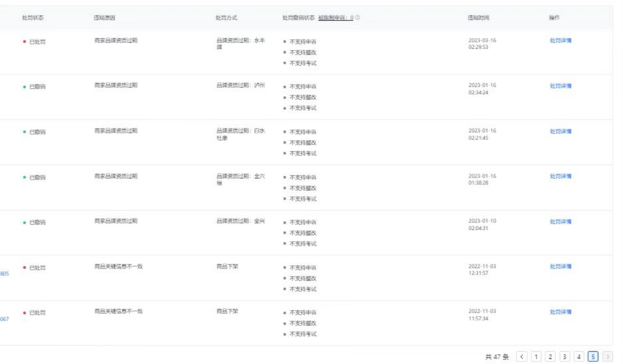Open 处罚详情 for the 11:57:34 product delisting

coord(560,312)
